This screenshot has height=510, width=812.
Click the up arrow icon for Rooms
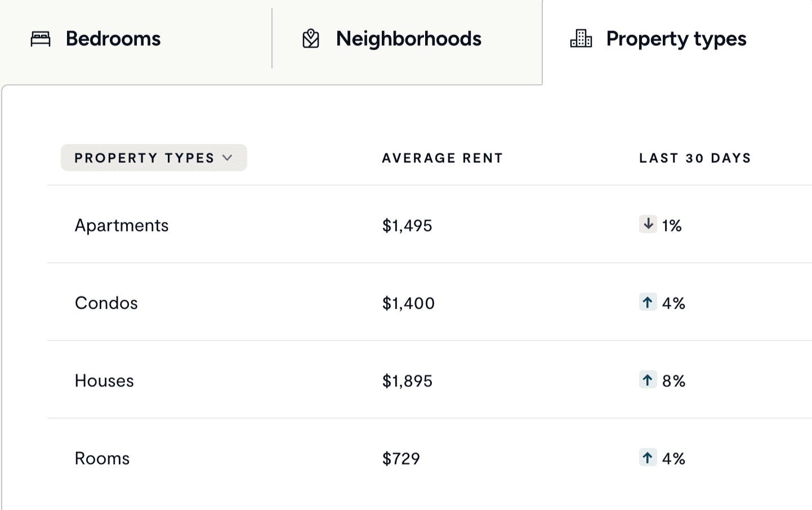[648, 458]
